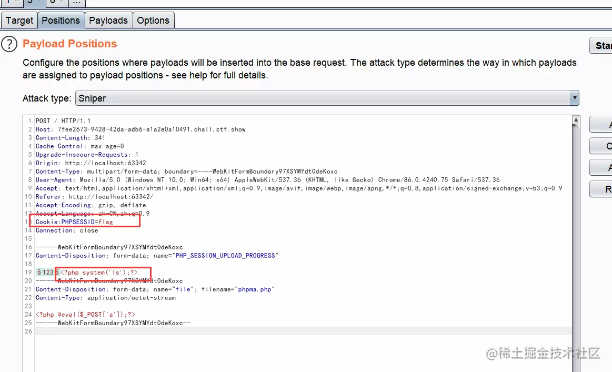The width and height of the screenshot is (612, 372).
Task: Click the Refresh button beside editor
Action: pos(601,189)
